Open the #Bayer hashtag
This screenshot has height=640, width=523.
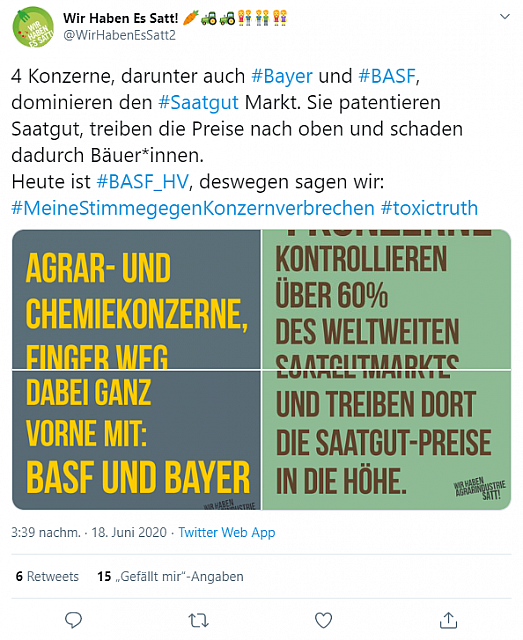(282, 76)
